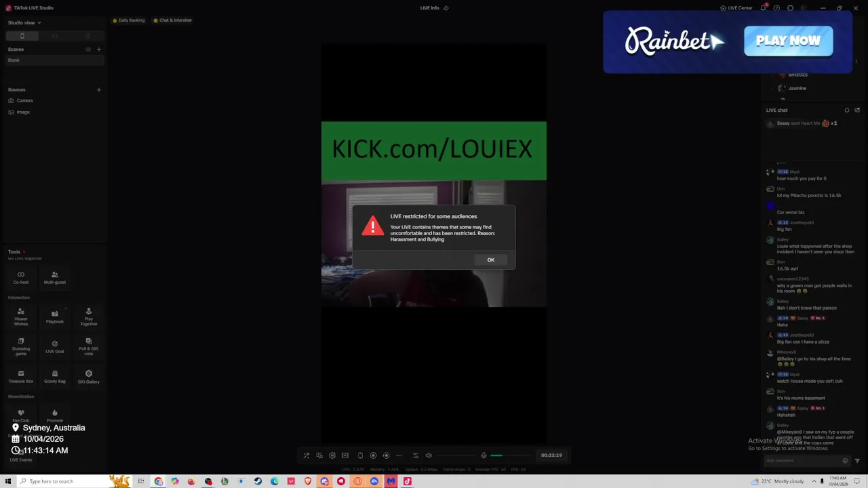Add a new scene with plus icon
The width and height of the screenshot is (868, 488).
pos(98,49)
